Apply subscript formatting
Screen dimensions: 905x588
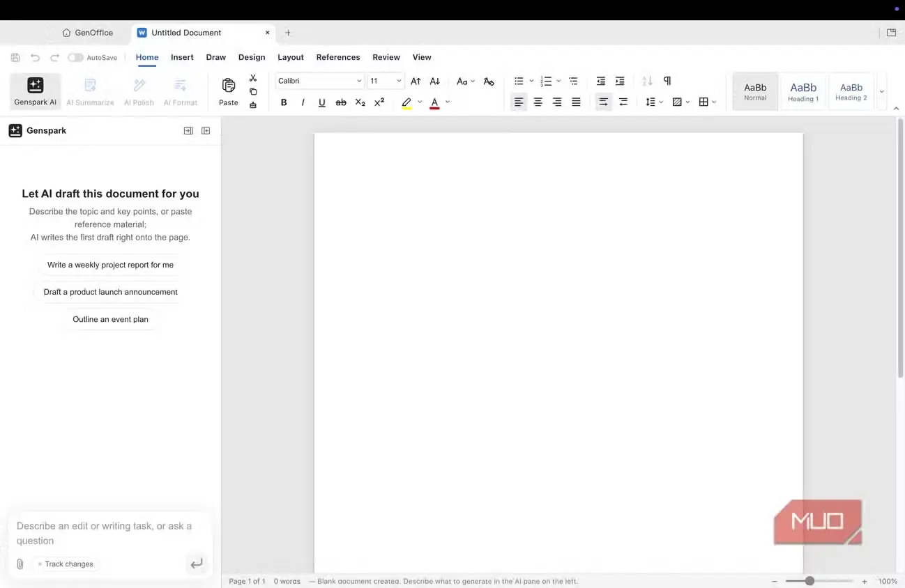click(x=360, y=102)
